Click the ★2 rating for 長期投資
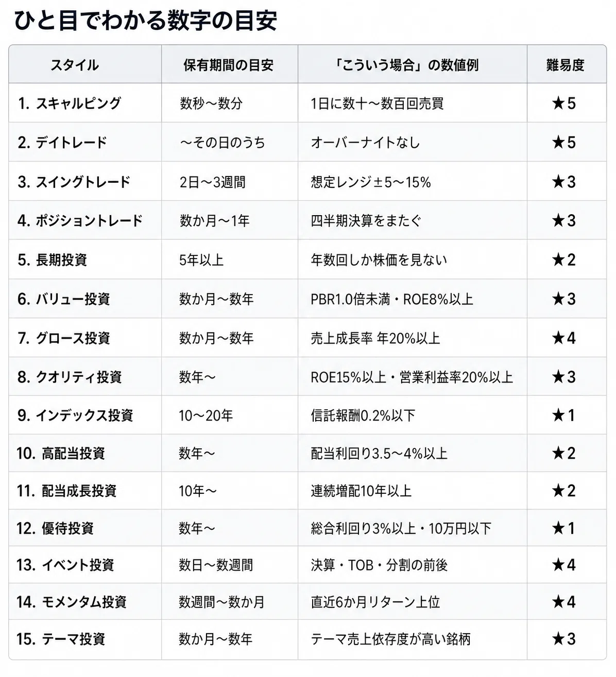Image resolution: width=616 pixels, height=677 pixels. point(564,260)
